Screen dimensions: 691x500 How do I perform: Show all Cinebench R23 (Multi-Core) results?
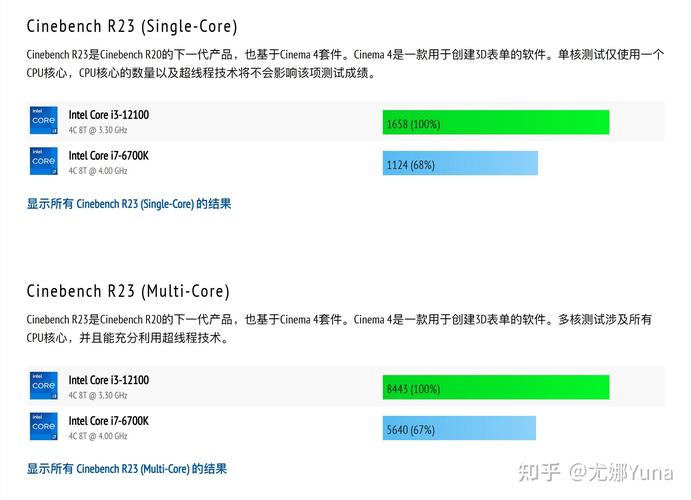click(126, 468)
